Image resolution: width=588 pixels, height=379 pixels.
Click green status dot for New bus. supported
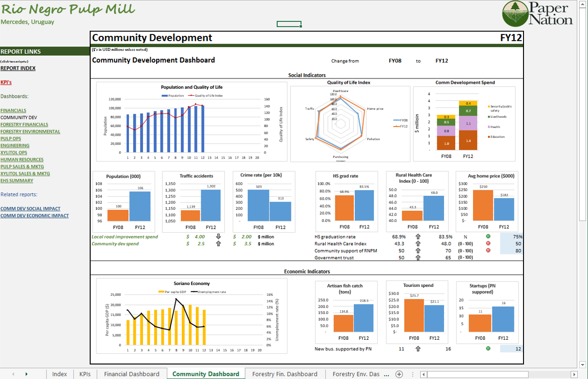[x=488, y=348]
